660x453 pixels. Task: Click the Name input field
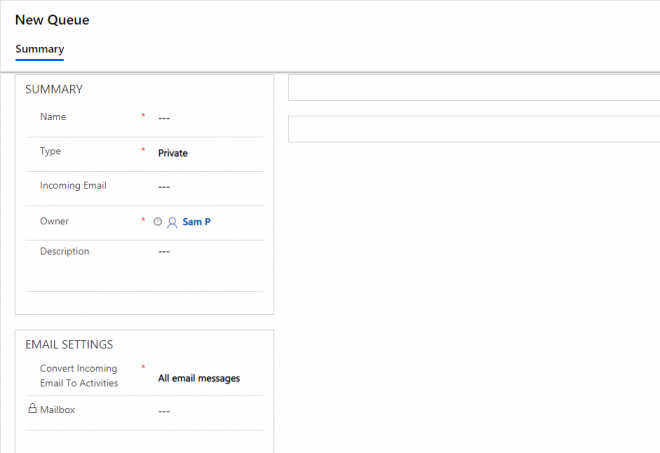[210, 118]
